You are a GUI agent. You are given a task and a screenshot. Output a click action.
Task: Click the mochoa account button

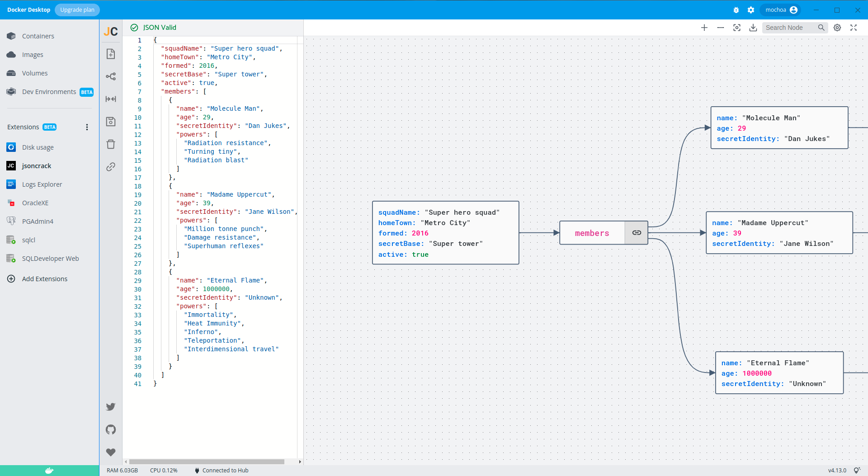[781, 10]
